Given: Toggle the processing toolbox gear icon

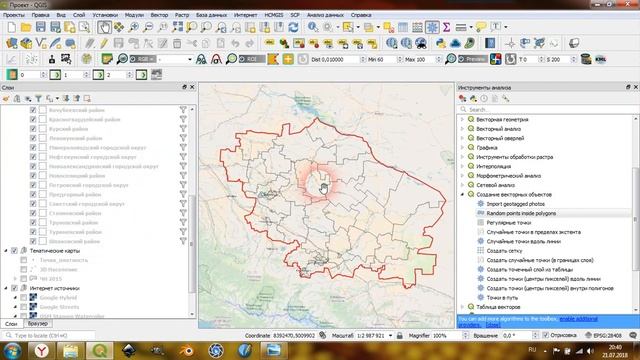Looking at the screenshot, I should pos(432,27).
